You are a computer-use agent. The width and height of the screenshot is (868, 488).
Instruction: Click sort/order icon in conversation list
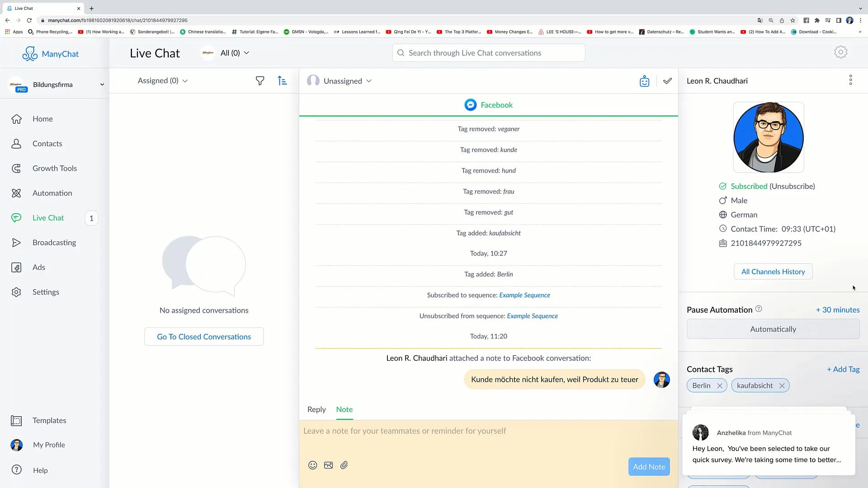click(x=283, y=80)
